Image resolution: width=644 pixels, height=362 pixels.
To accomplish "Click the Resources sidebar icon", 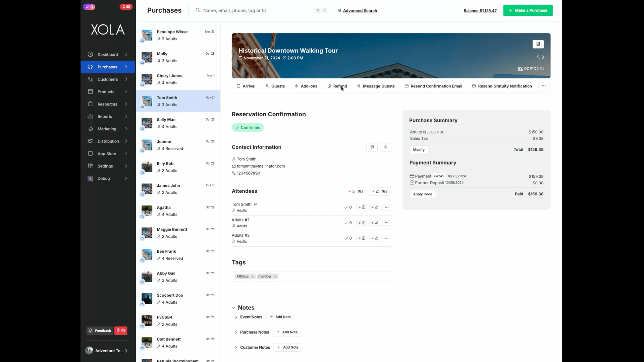I will coord(90,104).
